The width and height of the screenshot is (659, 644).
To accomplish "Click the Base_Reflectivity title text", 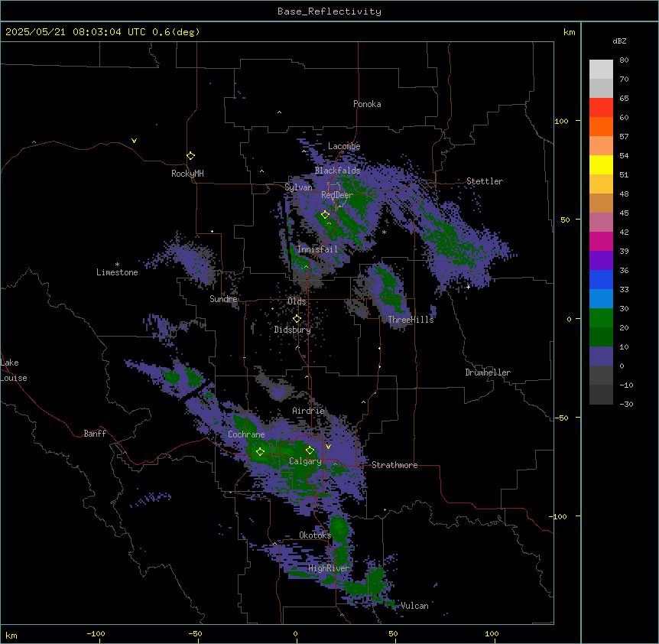I will (x=329, y=11).
